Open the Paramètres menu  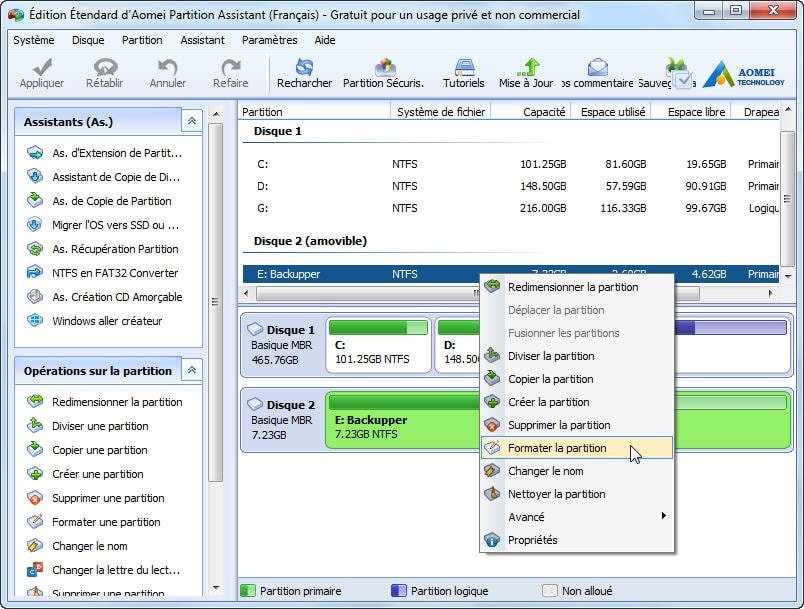pos(270,40)
